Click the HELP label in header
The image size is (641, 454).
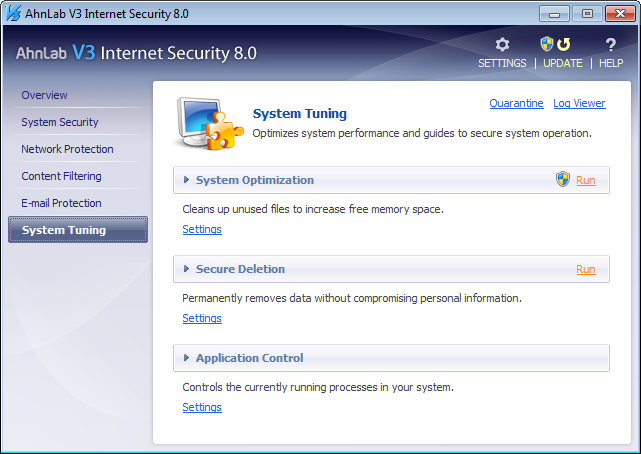click(x=611, y=63)
